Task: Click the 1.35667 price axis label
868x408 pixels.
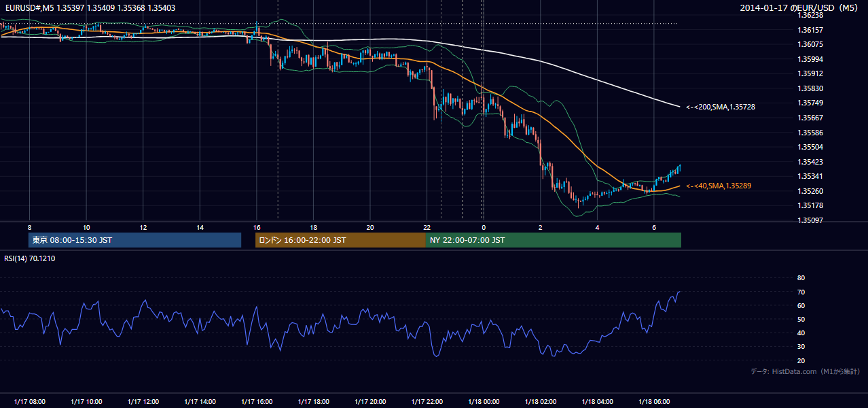Action: pyautogui.click(x=810, y=118)
